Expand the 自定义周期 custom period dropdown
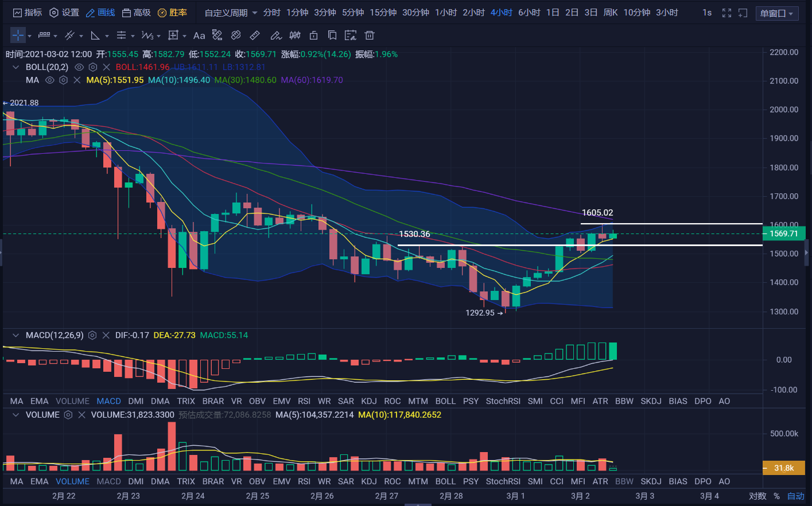 [231, 13]
